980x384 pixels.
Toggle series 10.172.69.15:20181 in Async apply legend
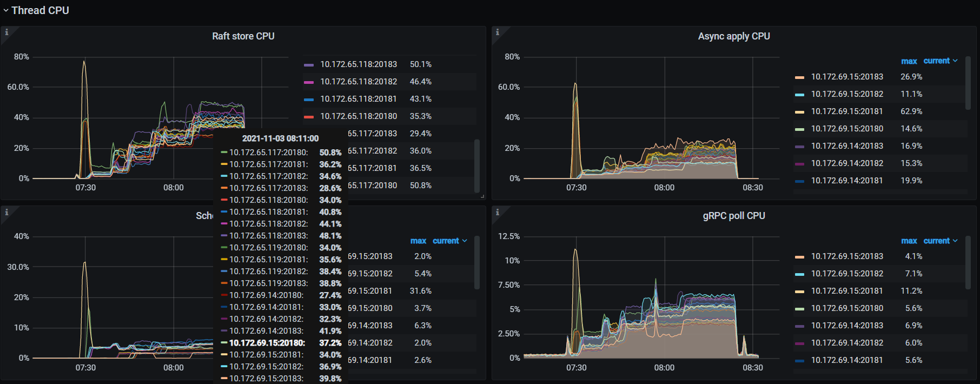[846, 111]
